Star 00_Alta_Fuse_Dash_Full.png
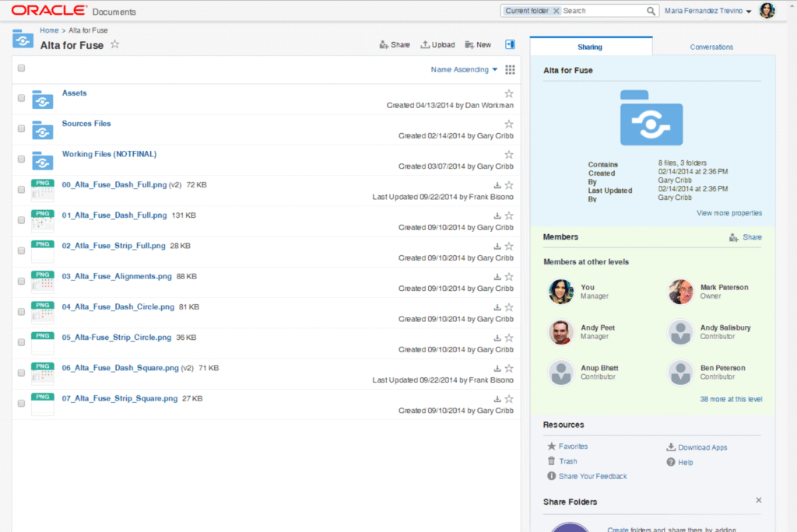 coord(509,185)
